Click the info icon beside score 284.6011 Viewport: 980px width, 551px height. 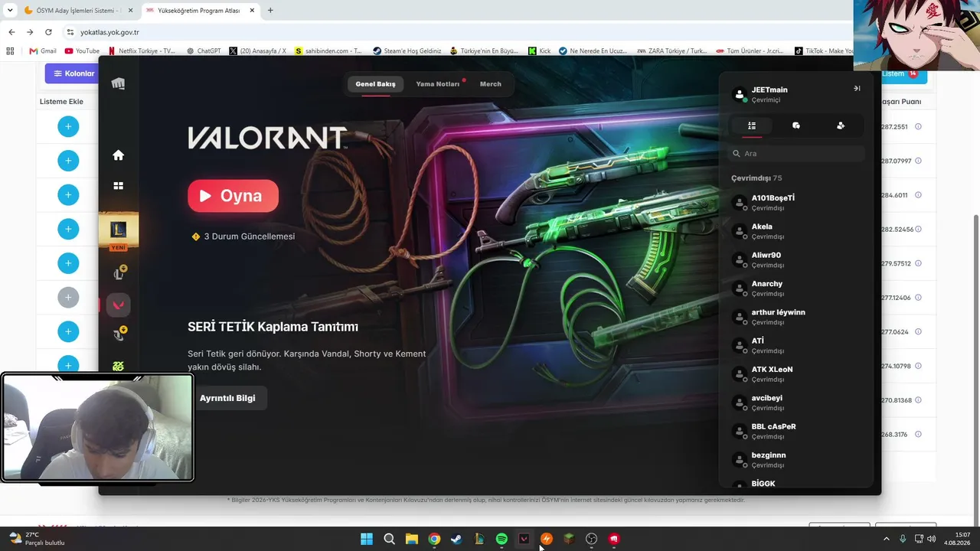click(918, 195)
